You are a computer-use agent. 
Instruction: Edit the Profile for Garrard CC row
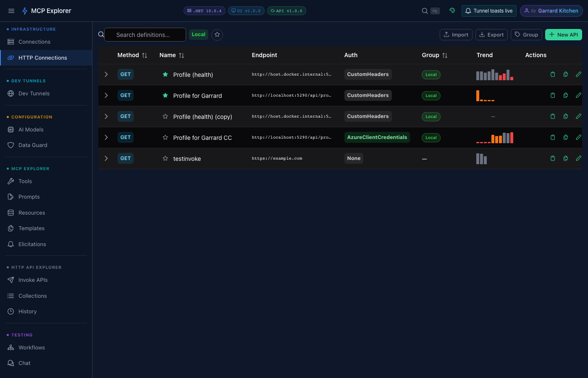coord(578,137)
